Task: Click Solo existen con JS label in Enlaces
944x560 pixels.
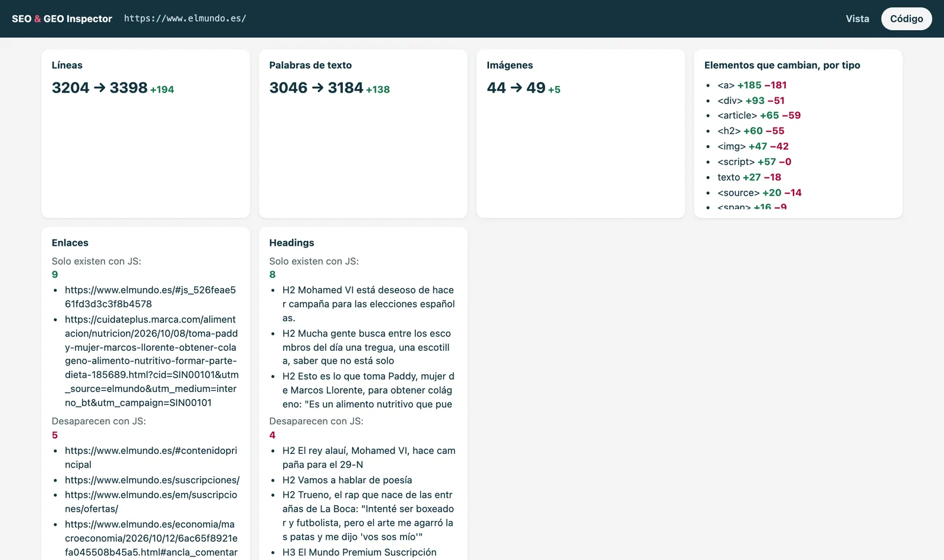Action: click(97, 261)
